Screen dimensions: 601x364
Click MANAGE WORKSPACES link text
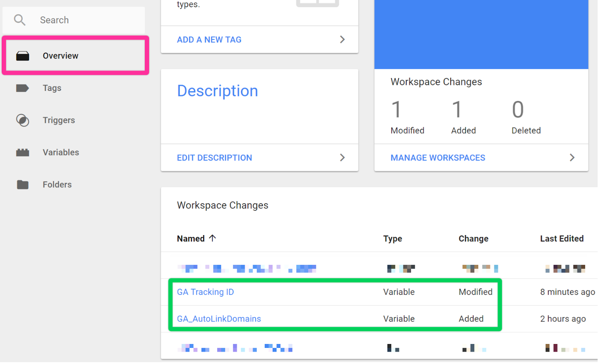pos(438,158)
